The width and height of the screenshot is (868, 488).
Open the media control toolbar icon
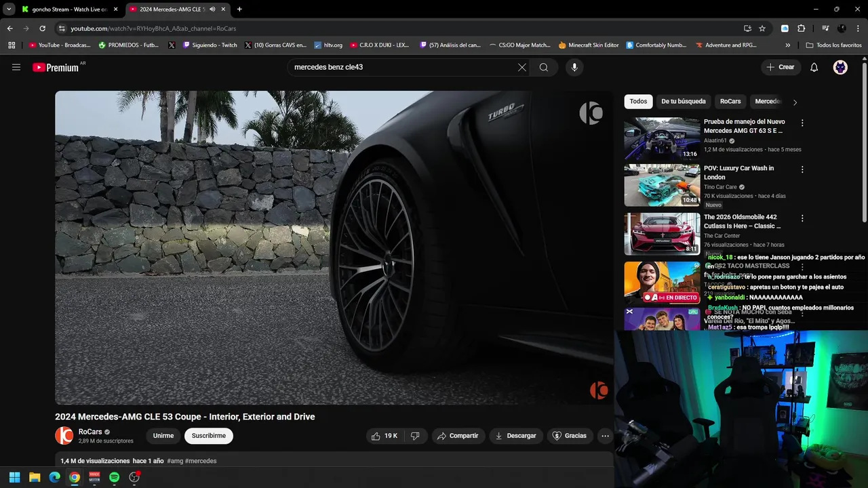point(825,28)
